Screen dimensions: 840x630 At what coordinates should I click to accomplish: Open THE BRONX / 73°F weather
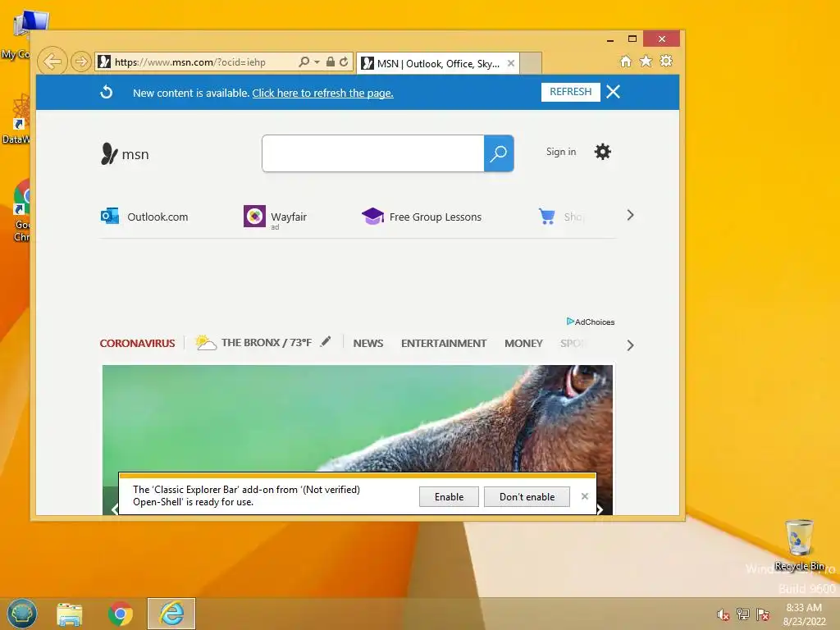pyautogui.click(x=253, y=342)
